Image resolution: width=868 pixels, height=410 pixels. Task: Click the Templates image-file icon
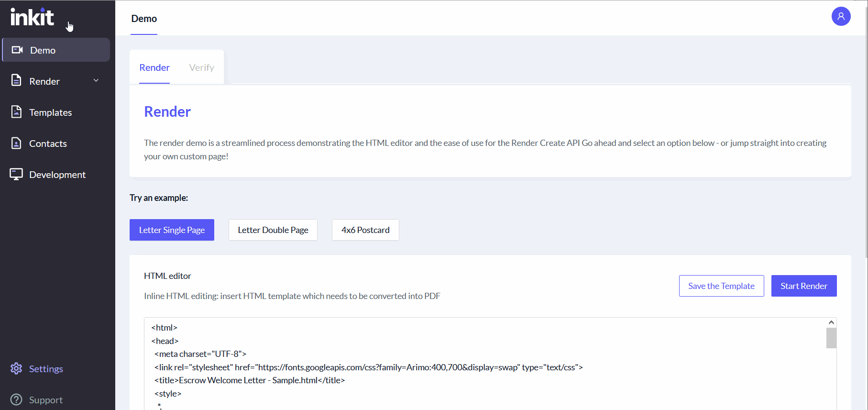[16, 111]
